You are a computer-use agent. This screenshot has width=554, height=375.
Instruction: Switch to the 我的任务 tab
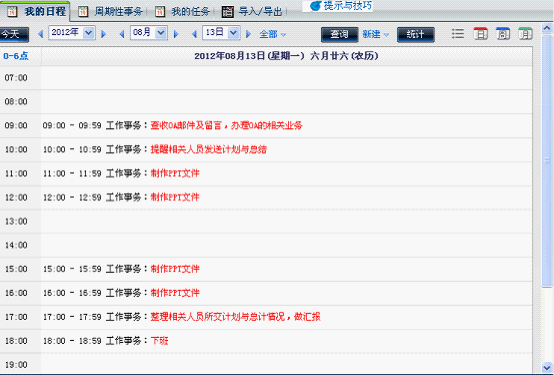pos(190,12)
